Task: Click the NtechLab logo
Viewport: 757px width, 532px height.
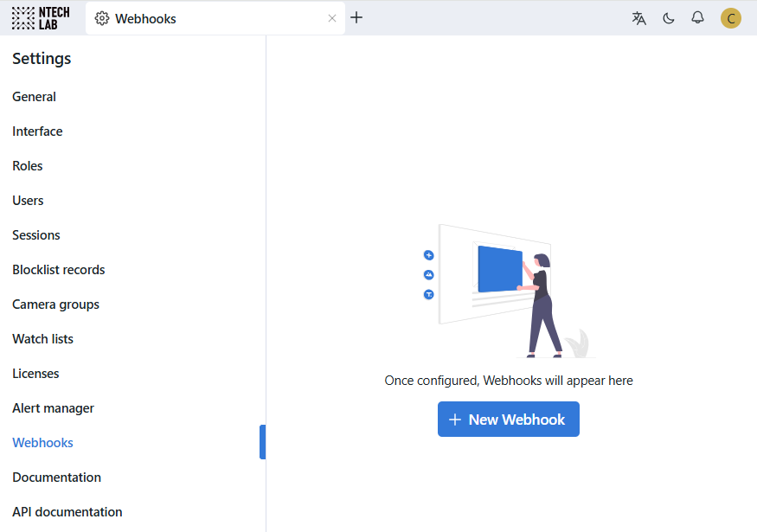Action: (x=41, y=18)
